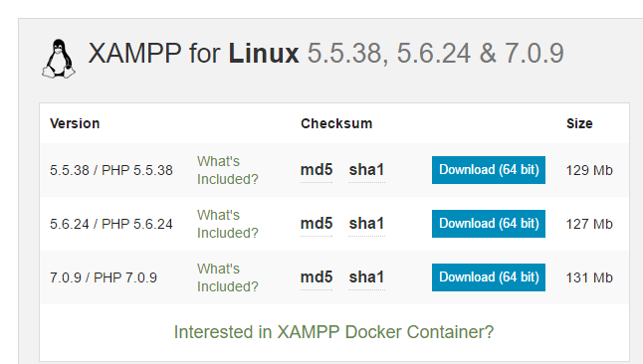Click the Version column header

coord(75,123)
